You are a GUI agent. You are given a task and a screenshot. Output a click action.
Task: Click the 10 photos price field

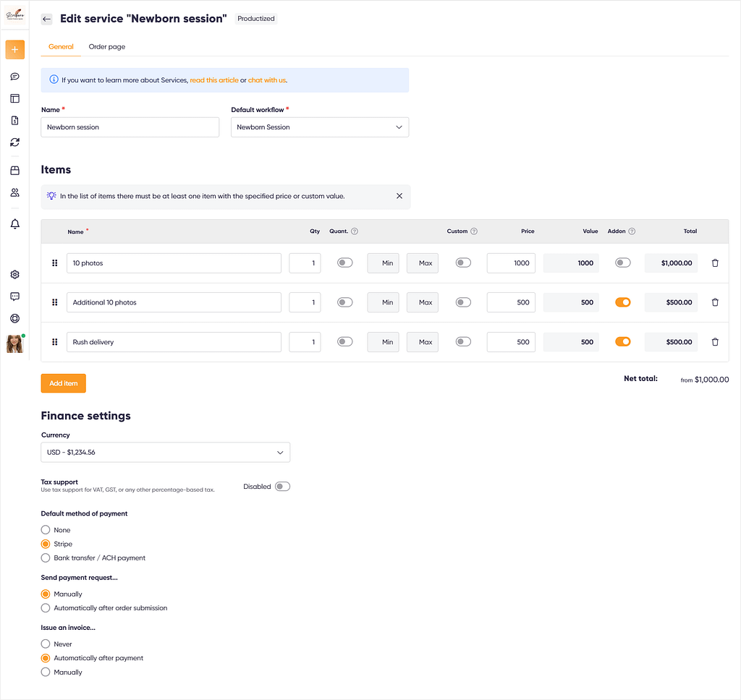tap(511, 263)
